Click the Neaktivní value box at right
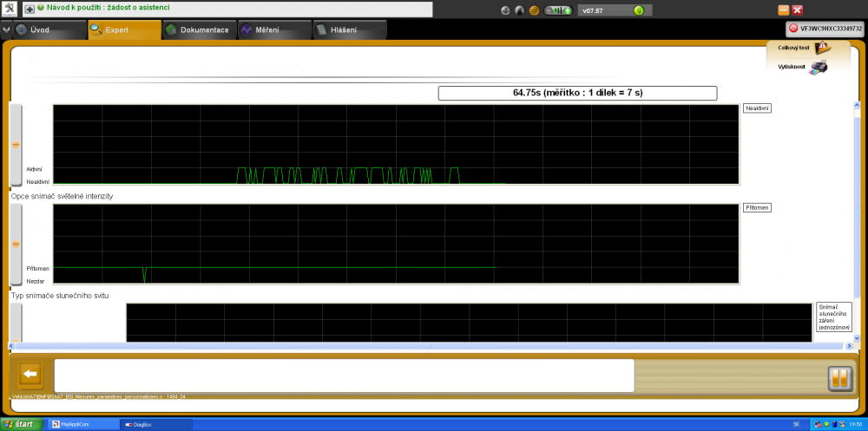The image size is (868, 431). [757, 108]
